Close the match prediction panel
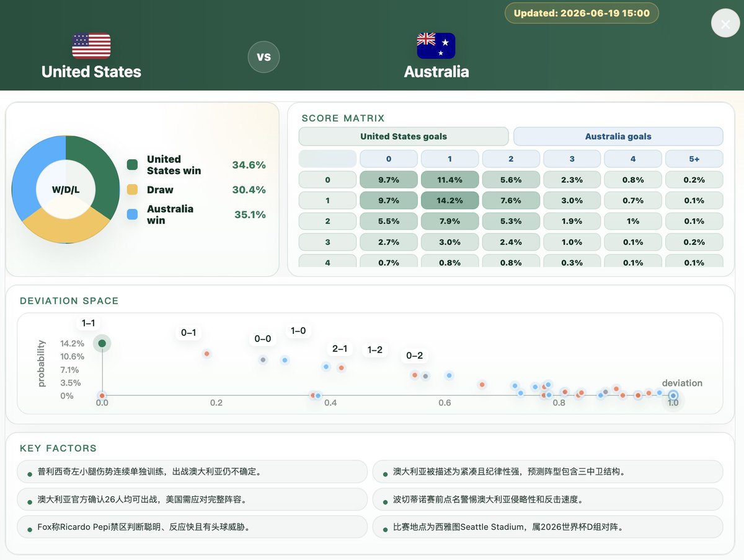This screenshot has height=560, width=744. pyautogui.click(x=725, y=24)
